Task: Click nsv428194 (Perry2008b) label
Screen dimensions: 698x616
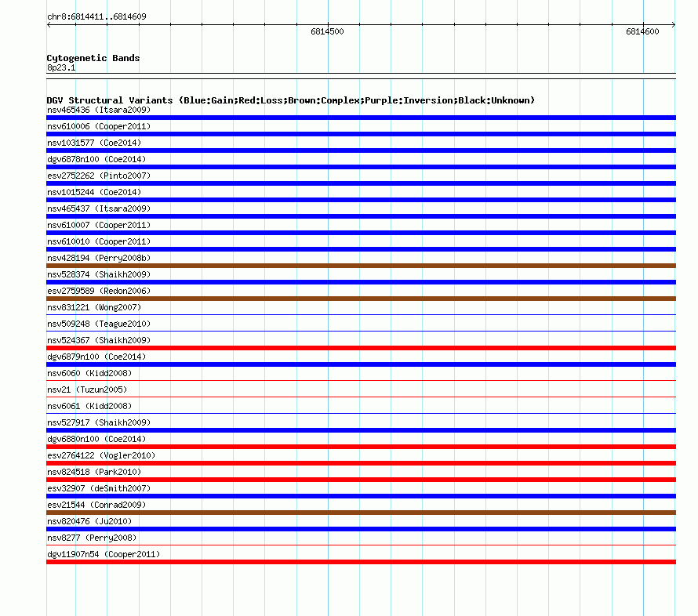Action: tap(99, 258)
